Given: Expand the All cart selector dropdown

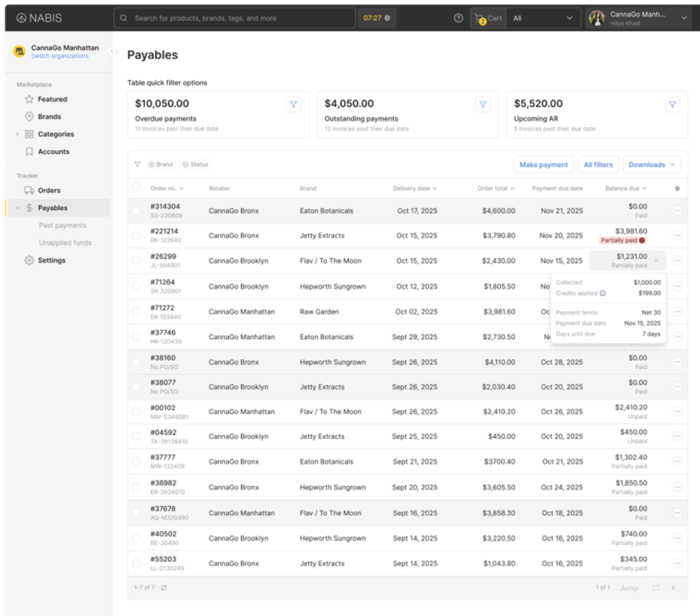Looking at the screenshot, I should pos(543,18).
